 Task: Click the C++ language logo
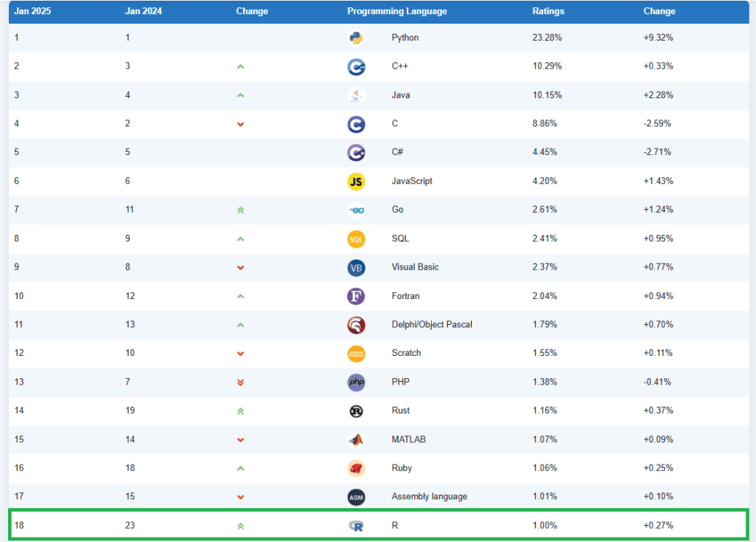pyautogui.click(x=356, y=66)
